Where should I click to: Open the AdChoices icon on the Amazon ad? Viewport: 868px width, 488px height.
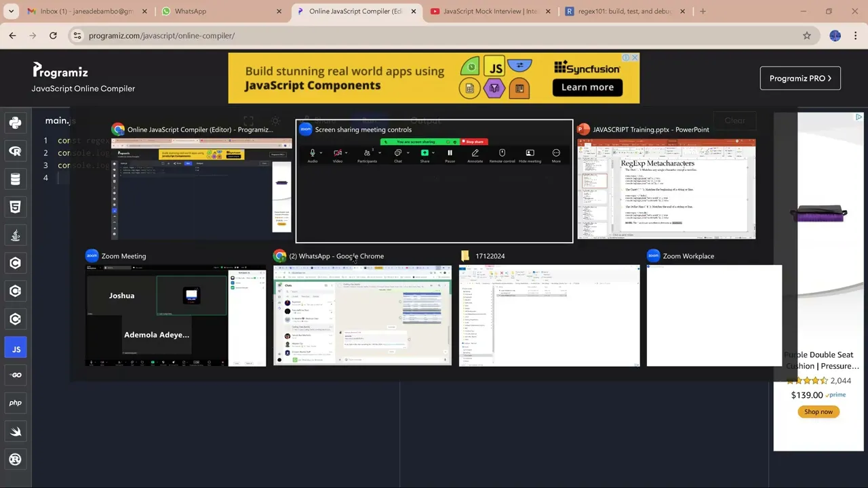pos(859,117)
